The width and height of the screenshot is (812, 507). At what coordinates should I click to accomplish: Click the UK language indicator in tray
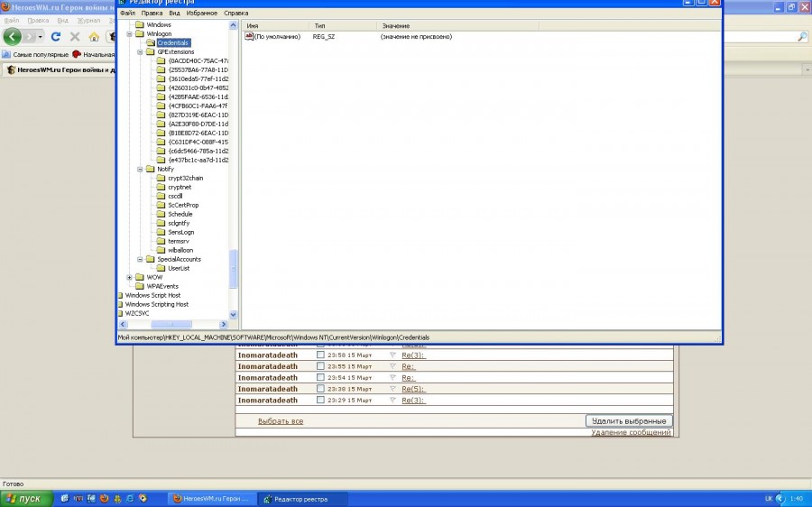click(x=769, y=499)
